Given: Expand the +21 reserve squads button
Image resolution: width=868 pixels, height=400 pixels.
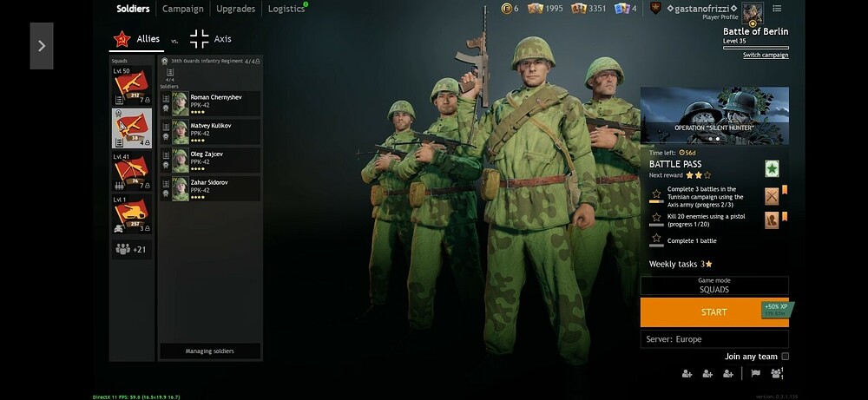Looking at the screenshot, I should tap(132, 250).
